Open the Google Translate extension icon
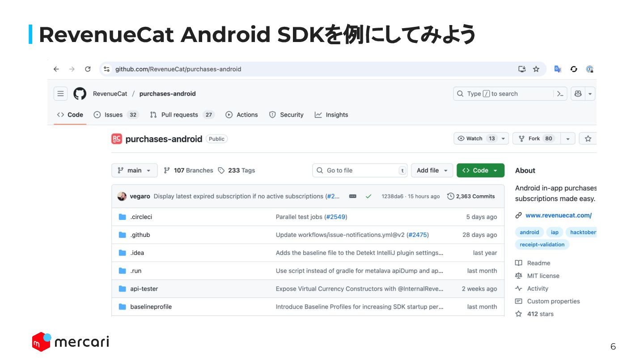 [558, 69]
